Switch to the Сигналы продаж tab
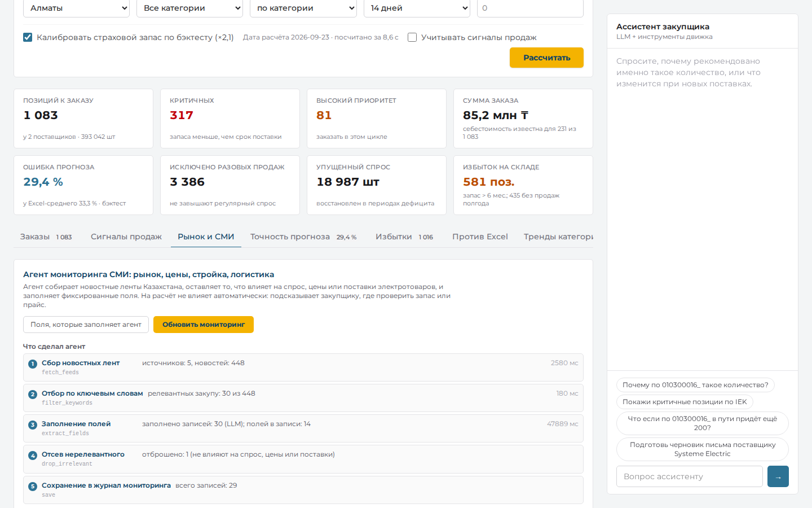Screen dimensions: 812x508 pyautogui.click(x=126, y=237)
